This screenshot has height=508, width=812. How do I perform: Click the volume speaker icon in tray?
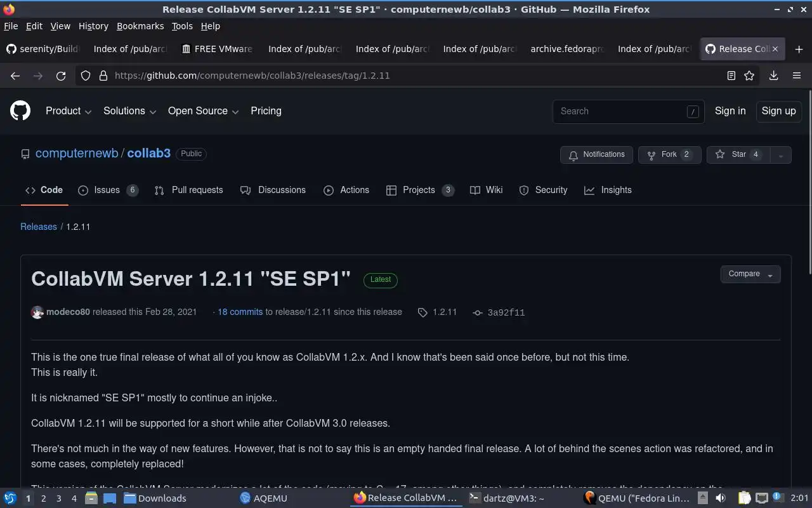pos(719,498)
